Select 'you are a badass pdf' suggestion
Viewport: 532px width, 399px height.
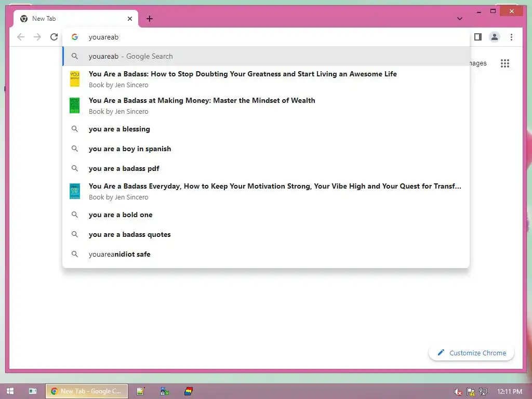coord(266,168)
